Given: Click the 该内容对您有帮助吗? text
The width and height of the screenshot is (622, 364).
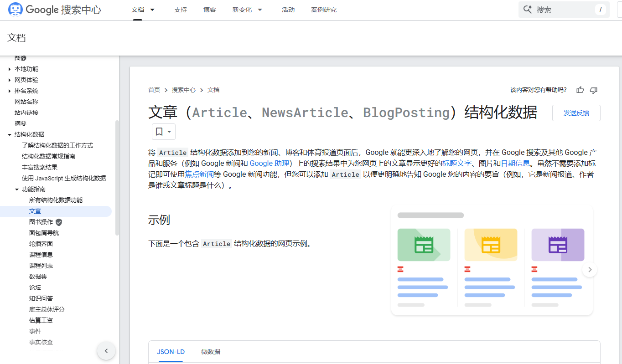Looking at the screenshot, I should pos(539,90).
